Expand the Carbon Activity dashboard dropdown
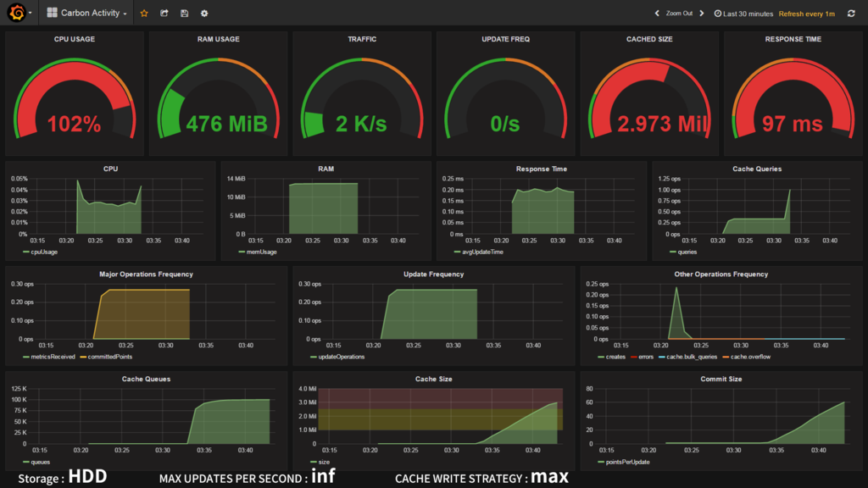Image resolution: width=868 pixels, height=488 pixels. [x=87, y=13]
